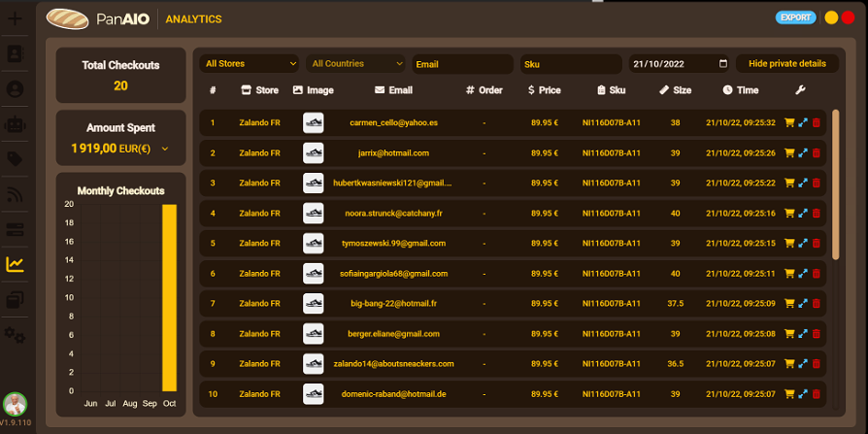This screenshot has width=868, height=434.
Task: Expand details for berger.eliane row
Action: click(803, 334)
